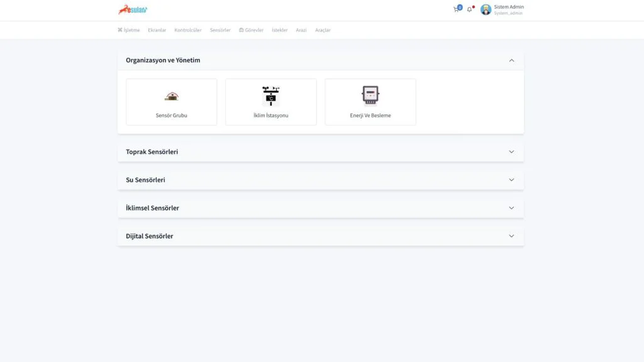This screenshot has width=644, height=362.
Task: Expand the Su Sensörleri section
Action: click(x=511, y=180)
